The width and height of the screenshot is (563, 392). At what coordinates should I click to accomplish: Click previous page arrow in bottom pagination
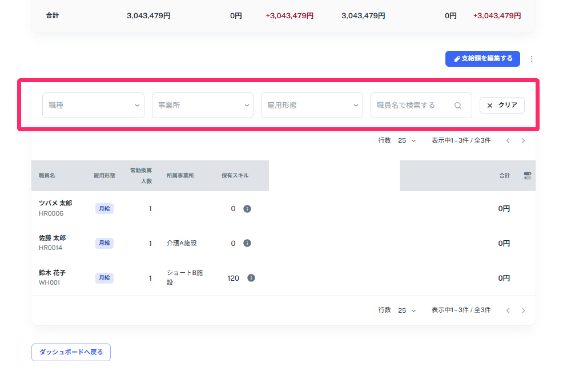tap(508, 310)
